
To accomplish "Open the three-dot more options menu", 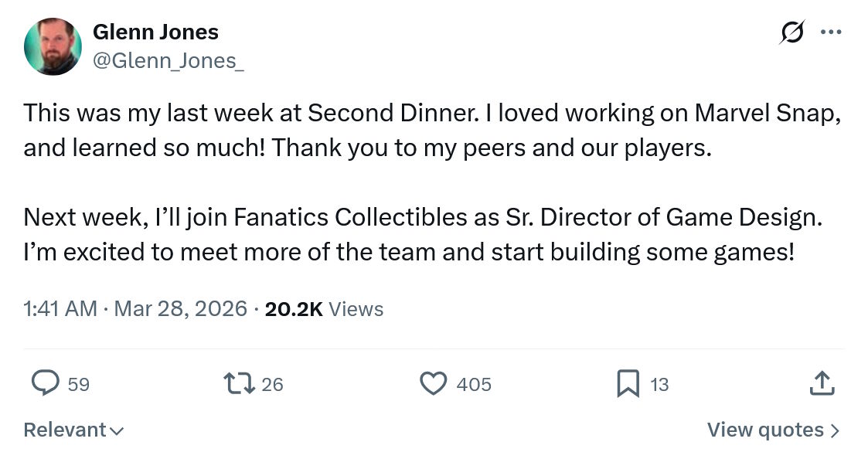I will (x=831, y=32).
